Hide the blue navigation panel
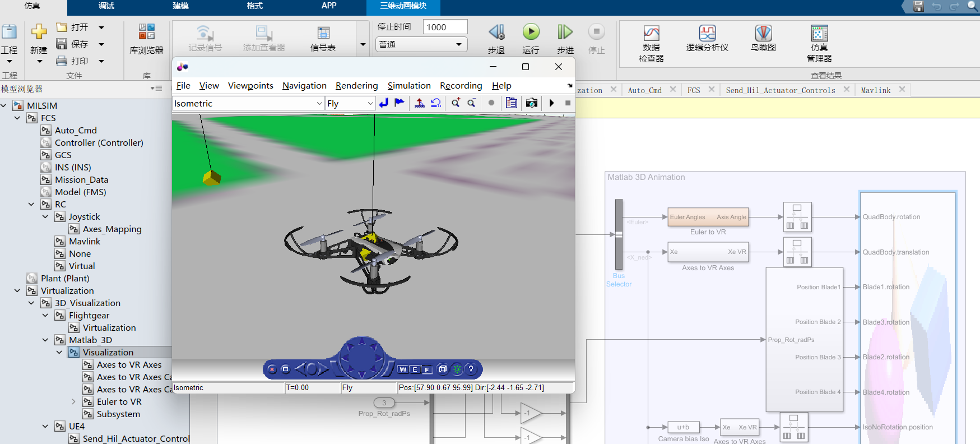Screen dimensions: 980x444 (x=272, y=369)
